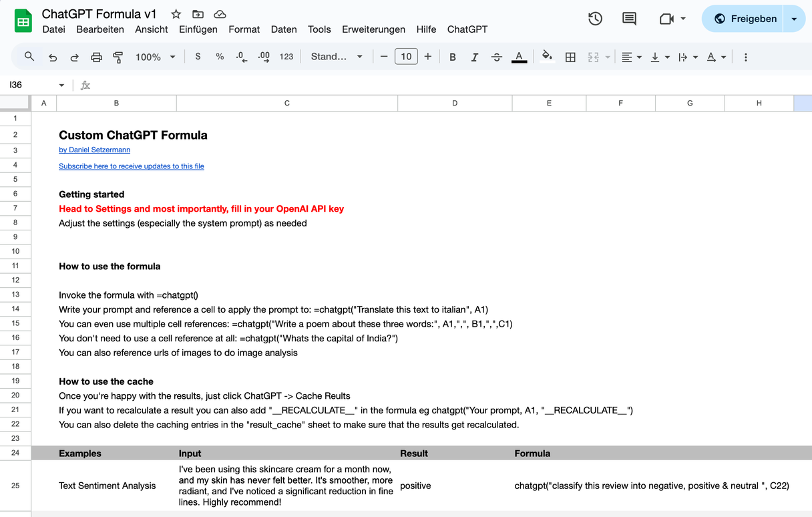Toggle italic formatting
Viewport: 812px width, 517px height.
pyautogui.click(x=475, y=57)
